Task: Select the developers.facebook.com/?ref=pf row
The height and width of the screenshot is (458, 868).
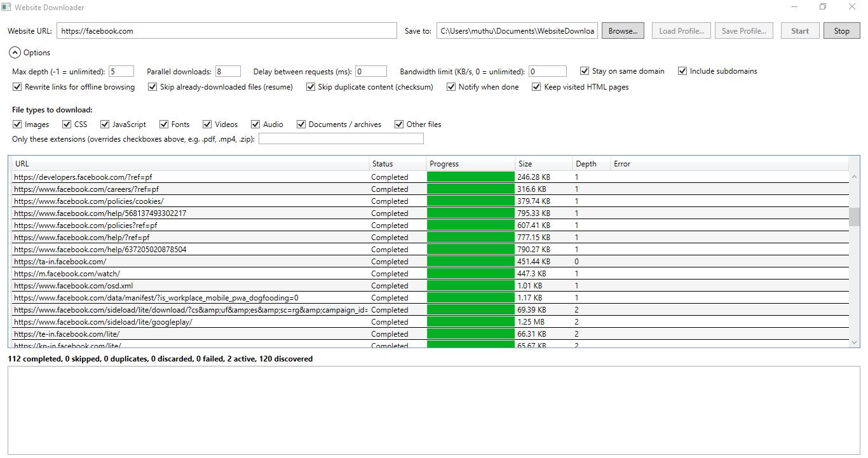Action: click(430, 177)
